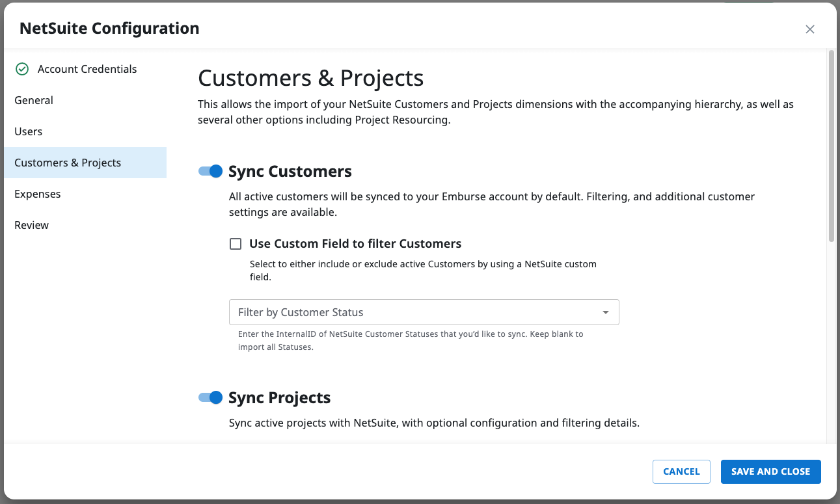Click the Sync Customers heading text
This screenshot has width=840, height=504.
point(290,172)
